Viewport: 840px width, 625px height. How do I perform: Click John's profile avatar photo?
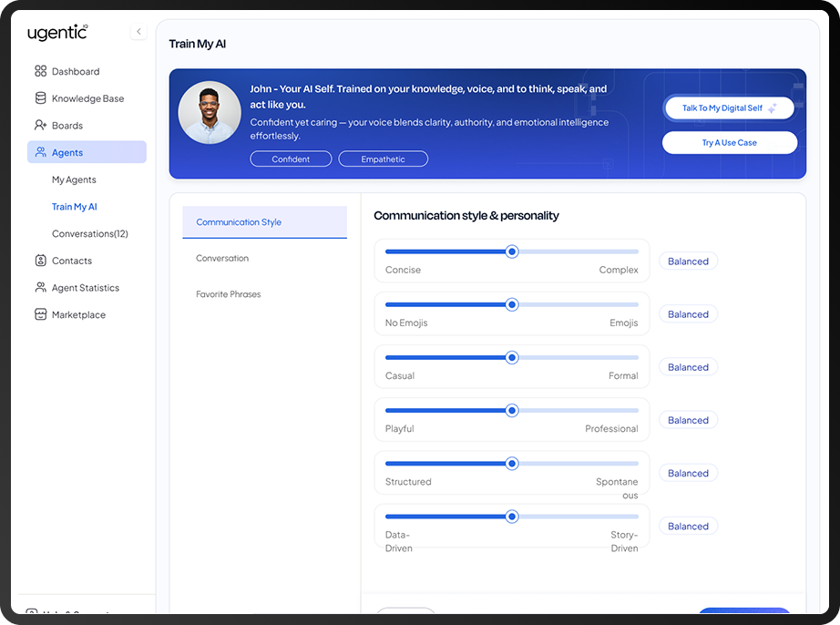tap(210, 112)
